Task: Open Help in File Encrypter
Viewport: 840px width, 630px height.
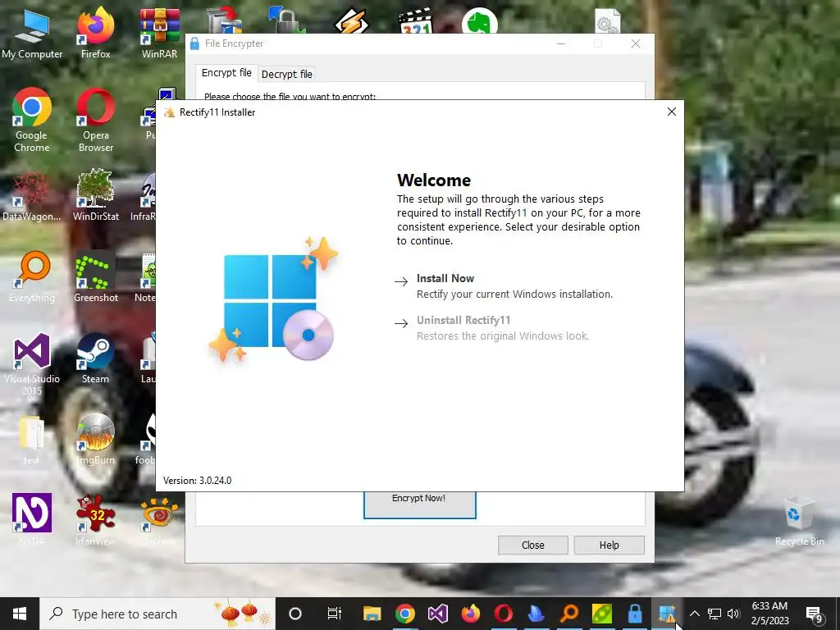Action: coord(609,545)
